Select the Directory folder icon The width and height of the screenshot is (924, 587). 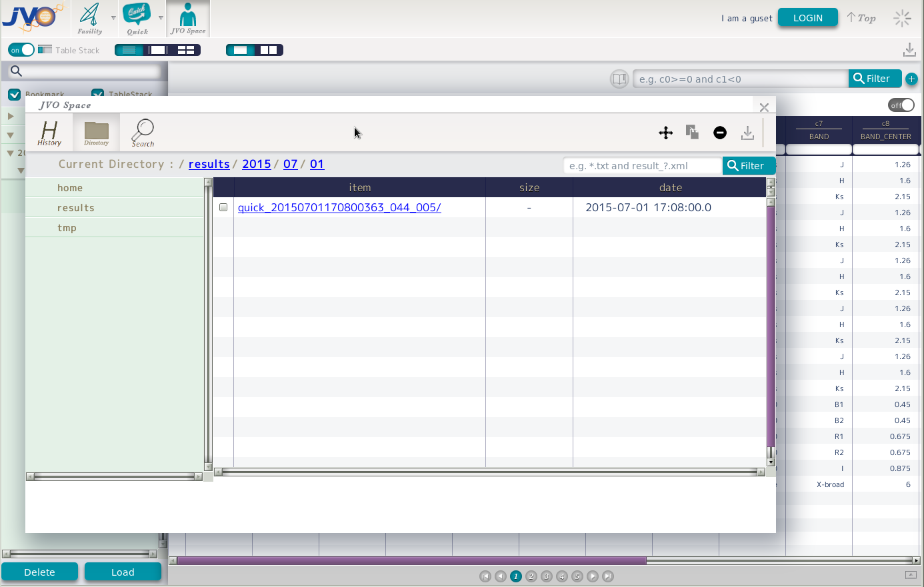click(x=97, y=133)
